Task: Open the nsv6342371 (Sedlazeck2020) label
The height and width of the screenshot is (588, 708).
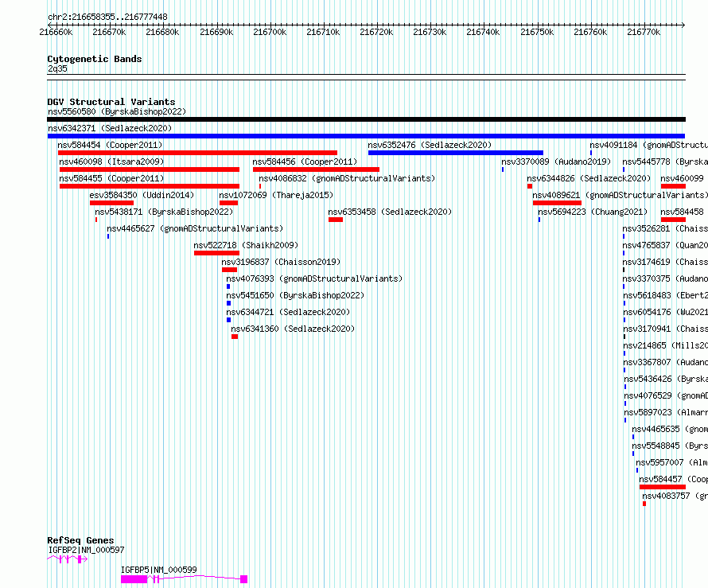Action: [x=110, y=128]
